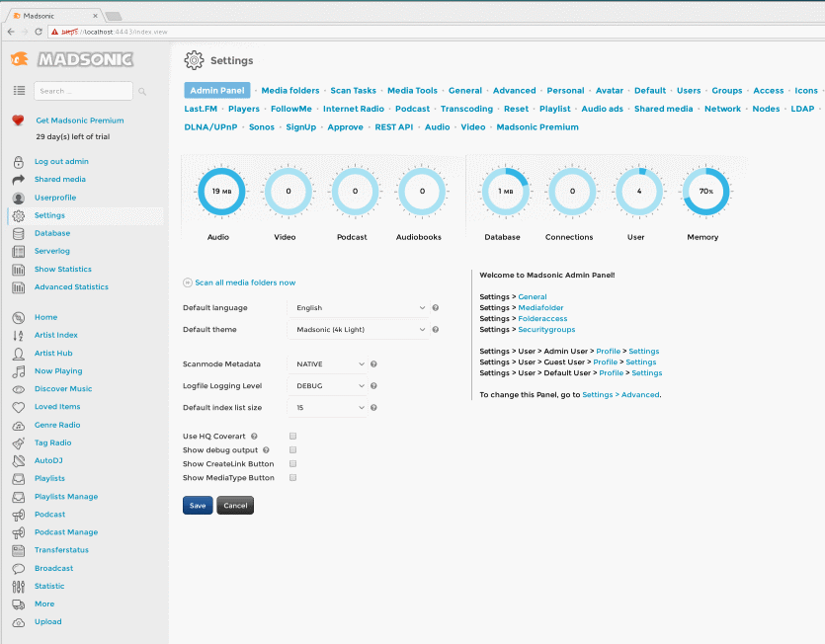This screenshot has height=644, width=825.
Task: Expand the Default theme dropdown
Action: coord(358,330)
